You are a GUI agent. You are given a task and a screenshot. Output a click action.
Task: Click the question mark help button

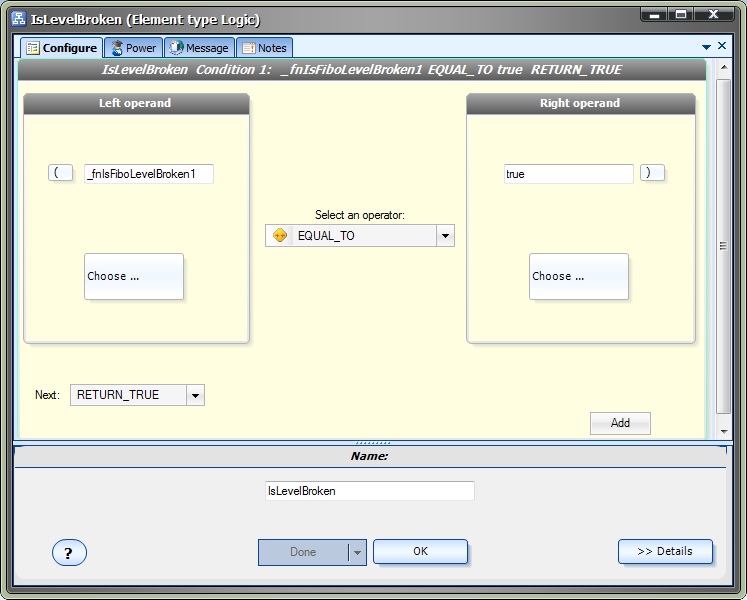[69, 553]
